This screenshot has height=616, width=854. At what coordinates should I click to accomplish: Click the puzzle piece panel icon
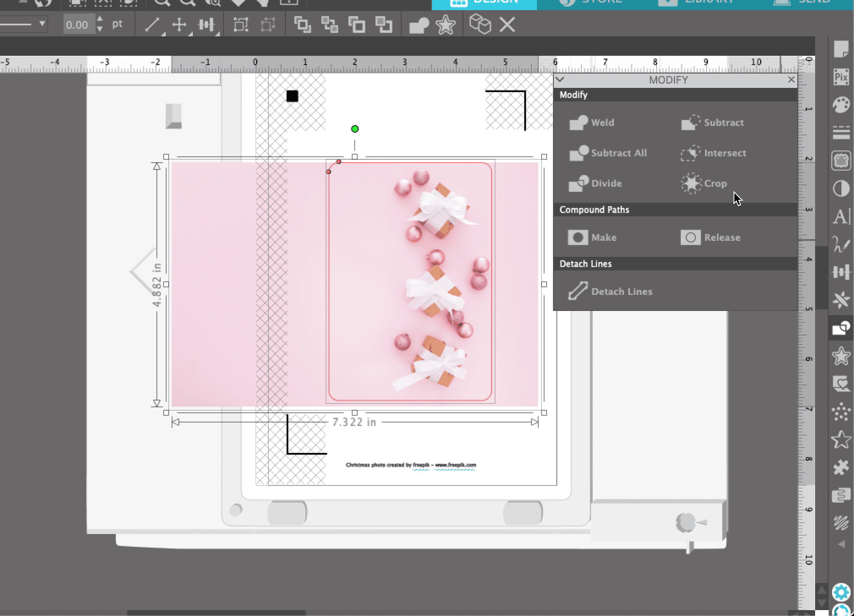pos(841,468)
